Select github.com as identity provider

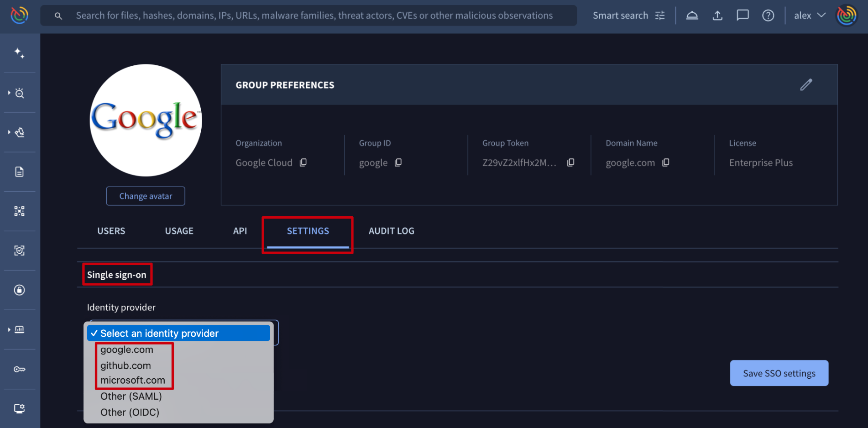point(125,365)
